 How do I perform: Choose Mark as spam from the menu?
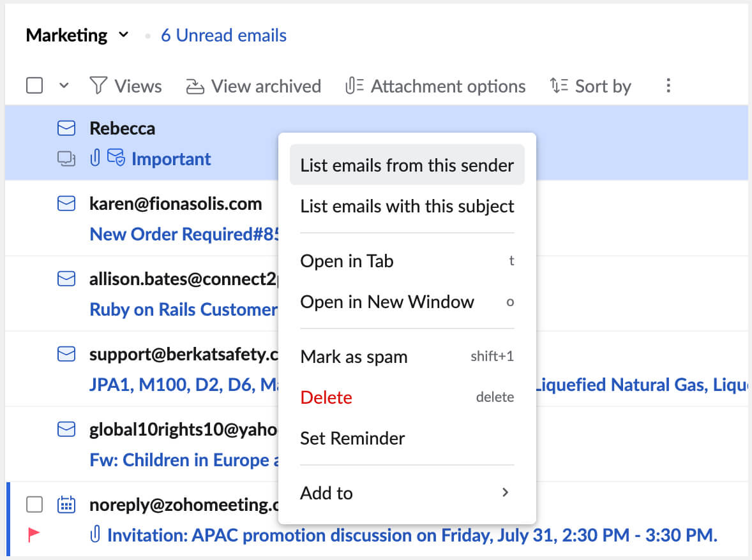point(354,357)
